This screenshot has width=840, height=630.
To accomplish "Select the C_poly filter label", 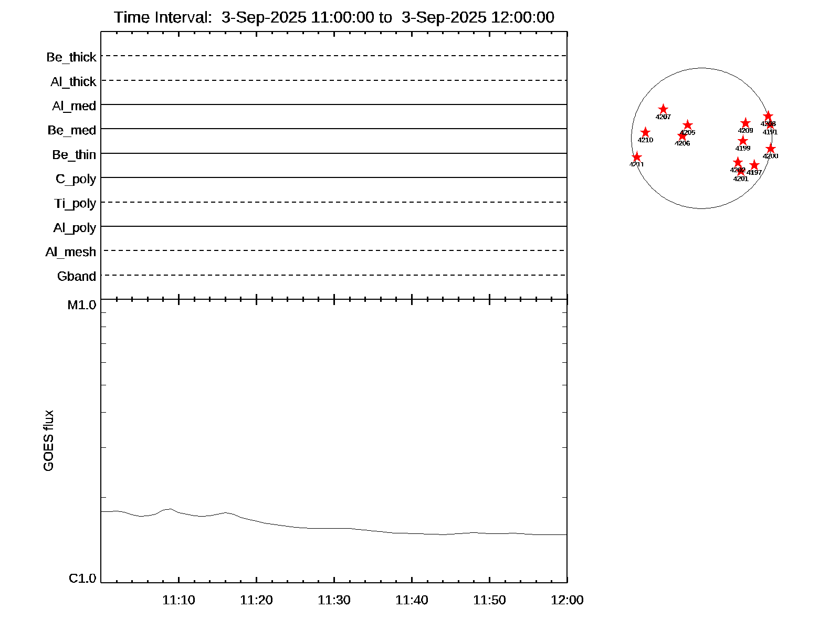I will click(76, 179).
